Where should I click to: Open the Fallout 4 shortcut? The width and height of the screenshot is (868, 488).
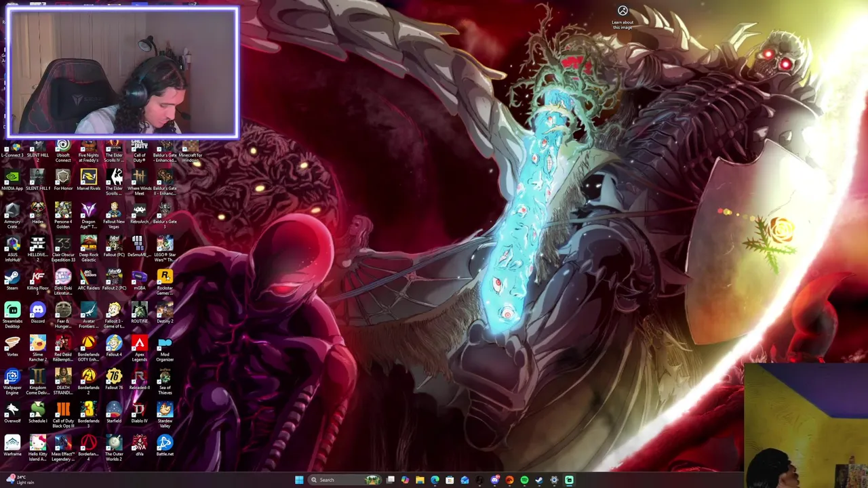tap(114, 346)
